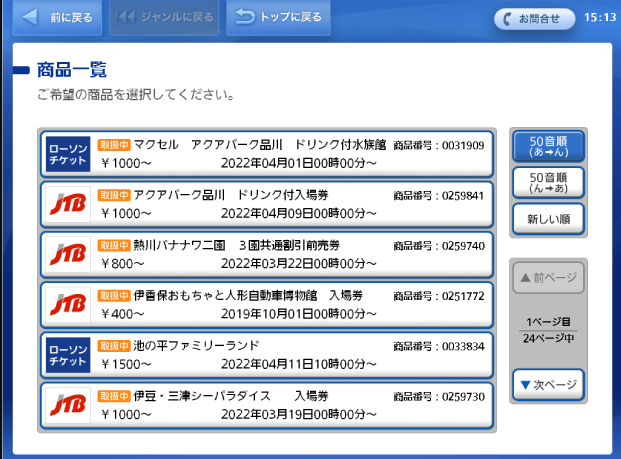The width and height of the screenshot is (621, 459).
Task: Click date 2022年03月22日00時00分〜
Action: point(299,264)
